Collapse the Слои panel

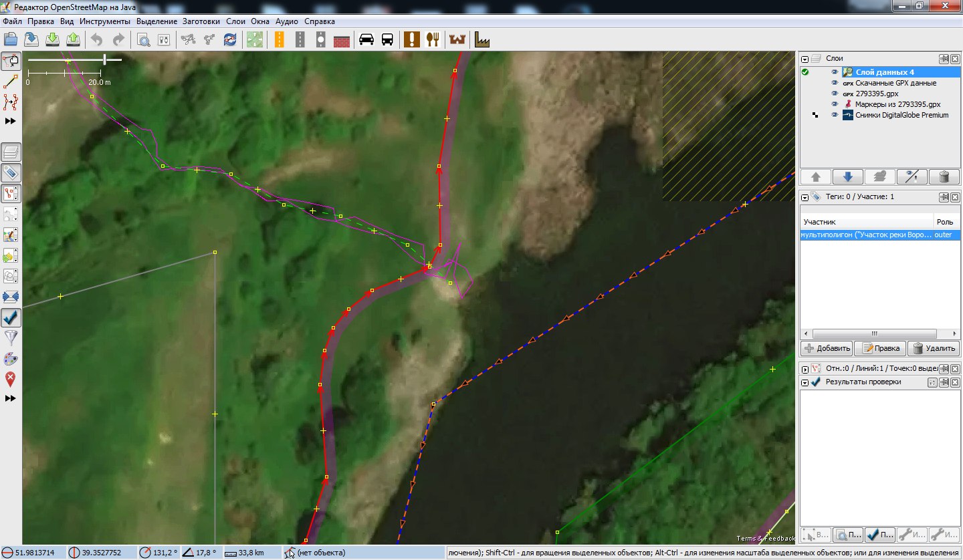(805, 59)
